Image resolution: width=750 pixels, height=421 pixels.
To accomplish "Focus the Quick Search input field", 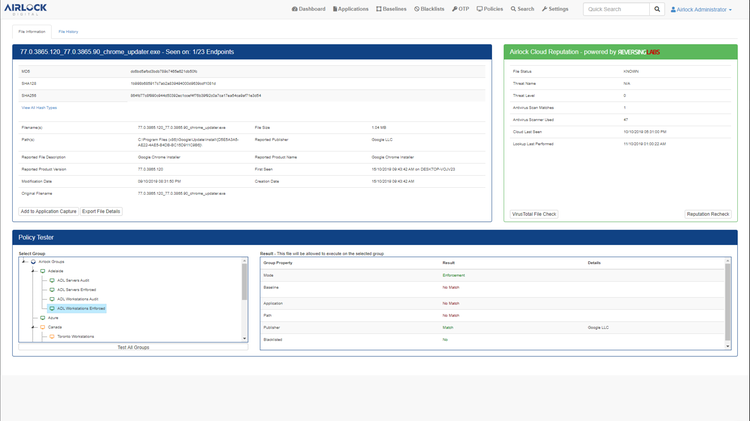I will click(616, 9).
